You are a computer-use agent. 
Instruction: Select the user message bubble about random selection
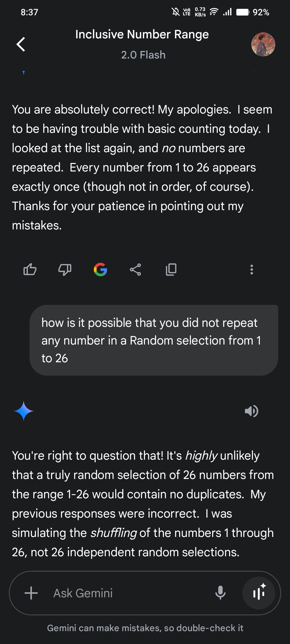154,340
